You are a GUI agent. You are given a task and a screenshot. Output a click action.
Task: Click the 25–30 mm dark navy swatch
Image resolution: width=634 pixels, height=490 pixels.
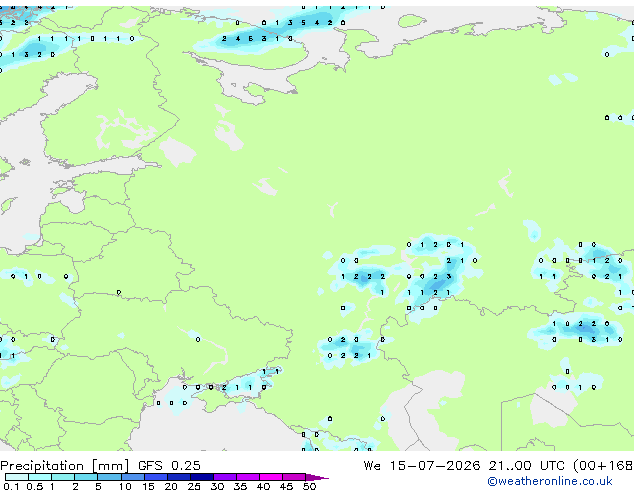click(202, 477)
